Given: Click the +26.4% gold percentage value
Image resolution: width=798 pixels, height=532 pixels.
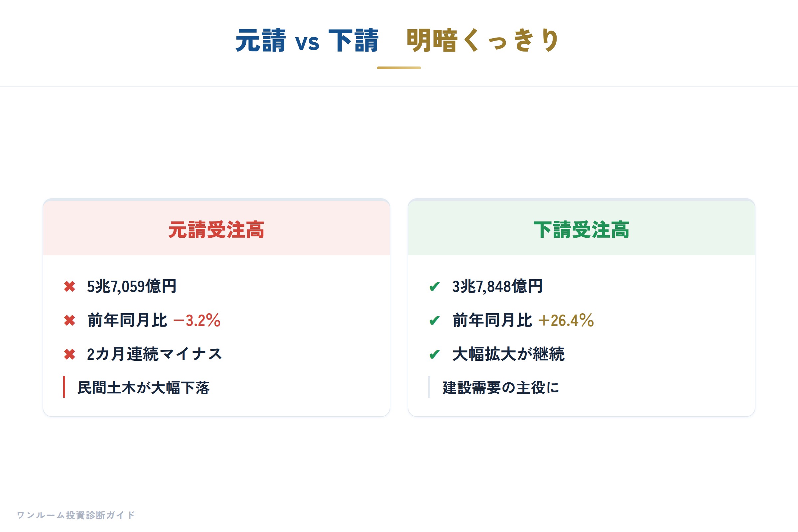Looking at the screenshot, I should pyautogui.click(x=566, y=321).
